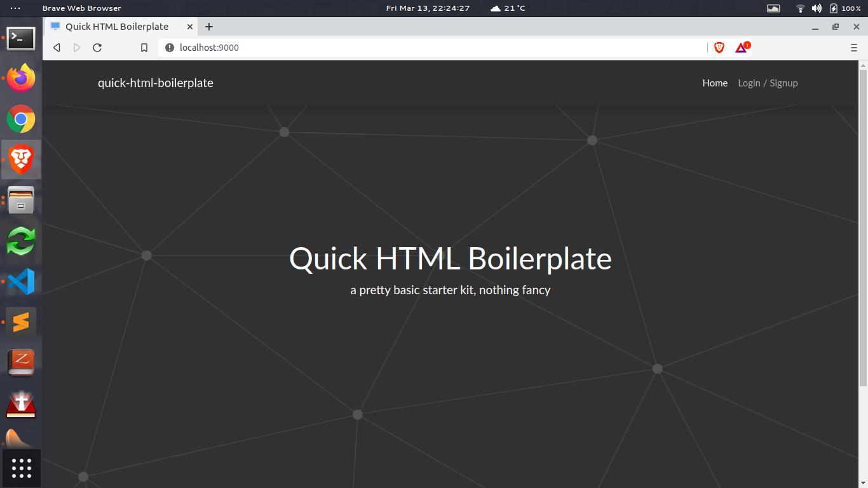The height and width of the screenshot is (488, 868).
Task: Start Firefox from the dock
Action: 21,78
